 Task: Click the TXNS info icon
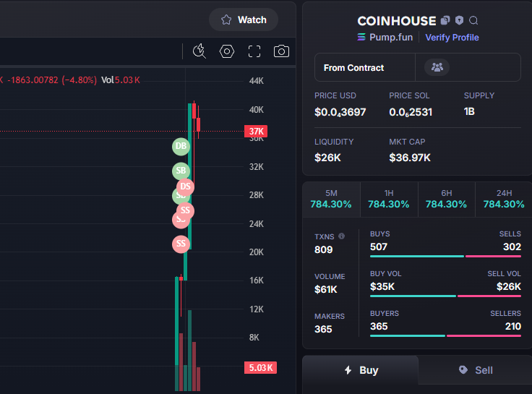click(x=342, y=236)
